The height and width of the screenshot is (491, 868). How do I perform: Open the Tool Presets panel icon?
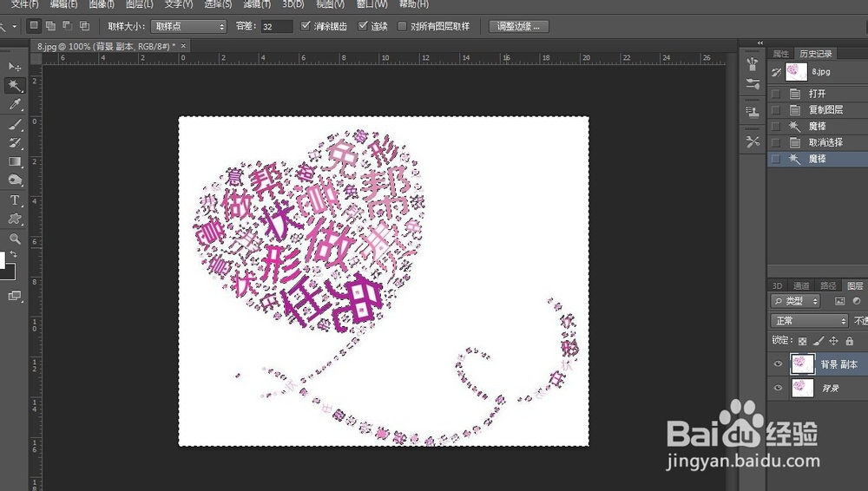(x=753, y=141)
